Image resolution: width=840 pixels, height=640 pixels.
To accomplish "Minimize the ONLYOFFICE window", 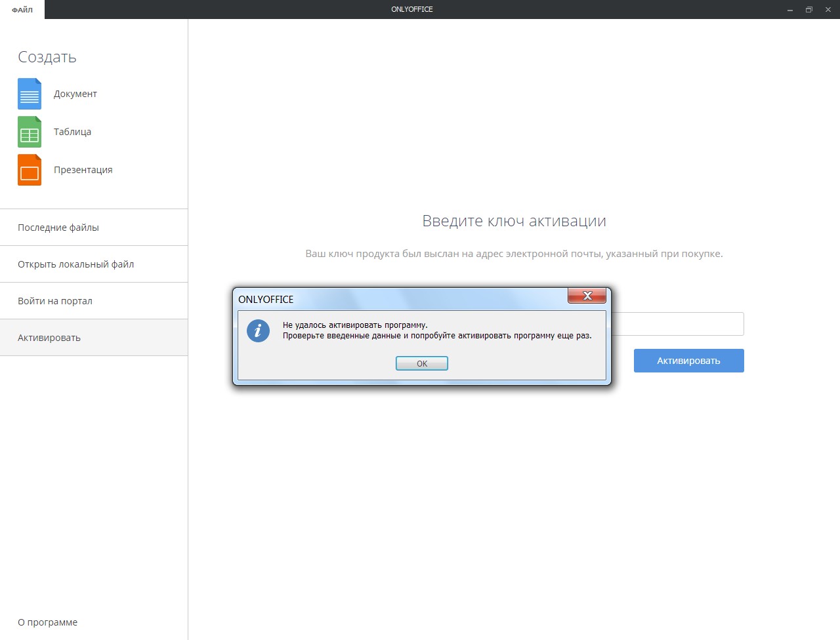I will (789, 10).
